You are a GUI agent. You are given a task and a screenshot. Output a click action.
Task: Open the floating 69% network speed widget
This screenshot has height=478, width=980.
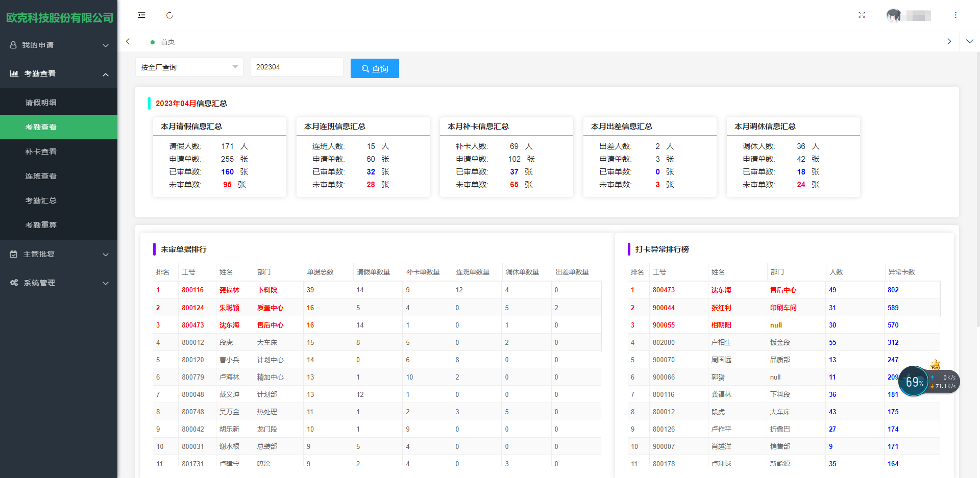[x=928, y=381]
